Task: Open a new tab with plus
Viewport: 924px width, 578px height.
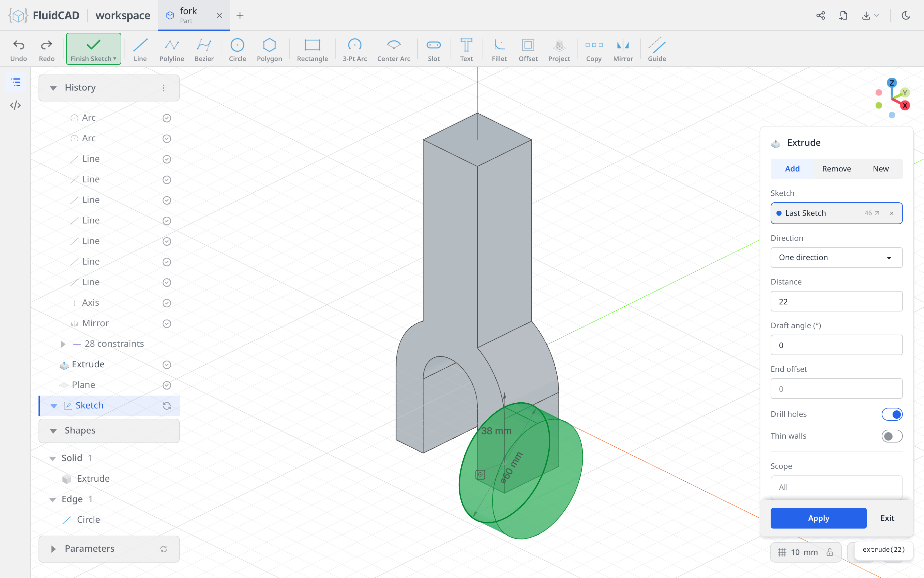Action: point(240,15)
